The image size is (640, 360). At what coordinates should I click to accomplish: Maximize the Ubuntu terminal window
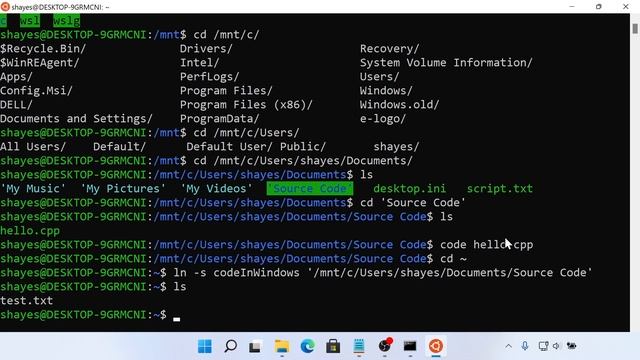coord(598,7)
